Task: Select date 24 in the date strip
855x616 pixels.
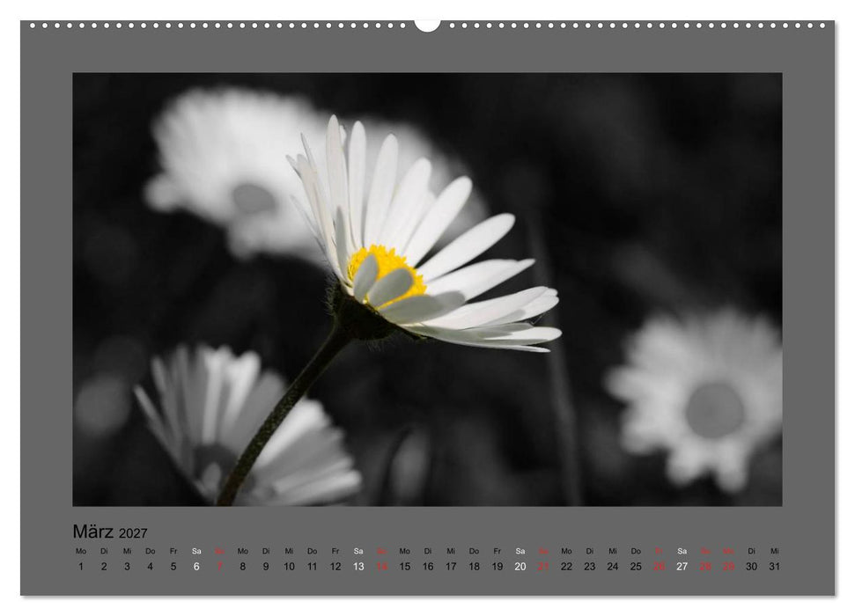Action: [x=613, y=567]
